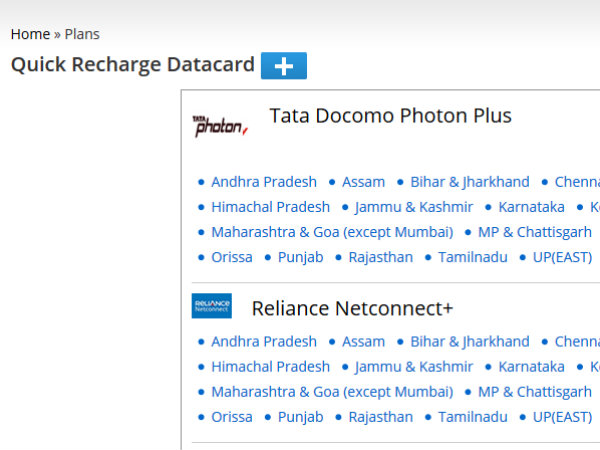Screen dimensions: 600x450
Task: Select Tamilnadu under Reliance Netconnect+
Action: click(x=473, y=417)
